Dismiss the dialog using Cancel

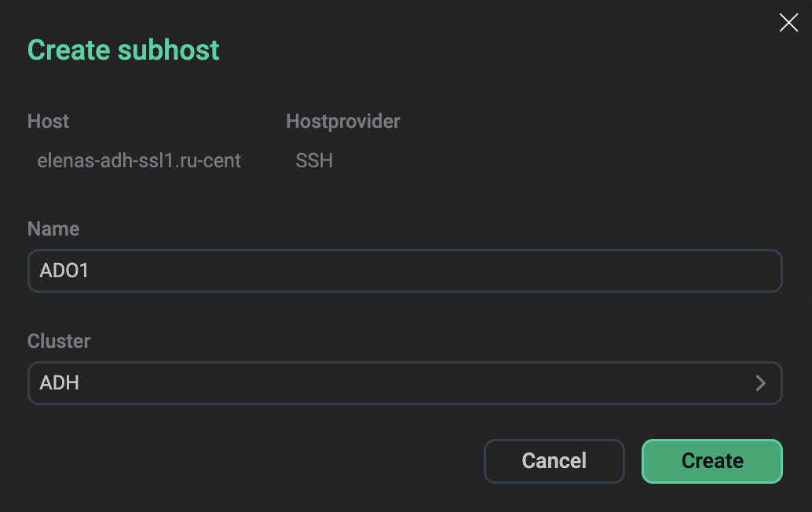click(x=554, y=461)
